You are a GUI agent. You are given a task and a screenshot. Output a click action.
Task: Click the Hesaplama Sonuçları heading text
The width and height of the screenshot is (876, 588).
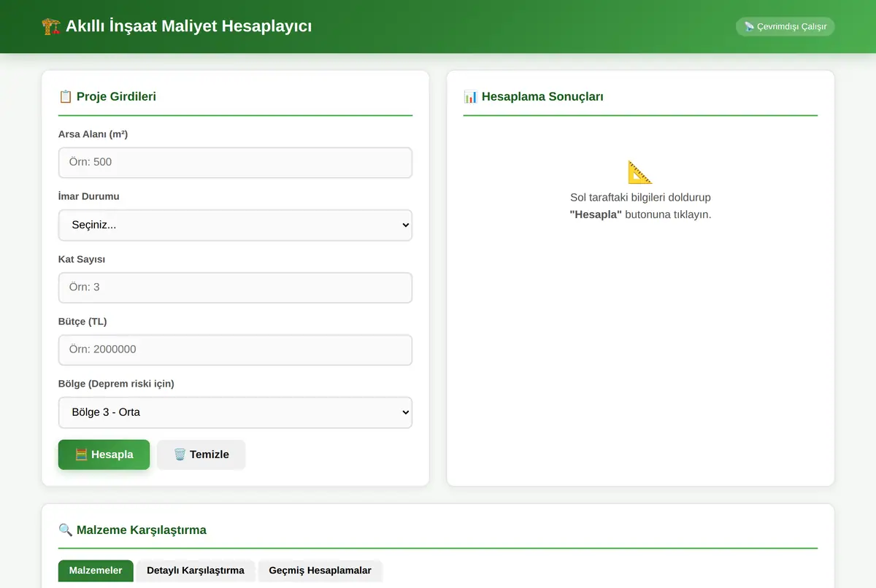pos(542,96)
